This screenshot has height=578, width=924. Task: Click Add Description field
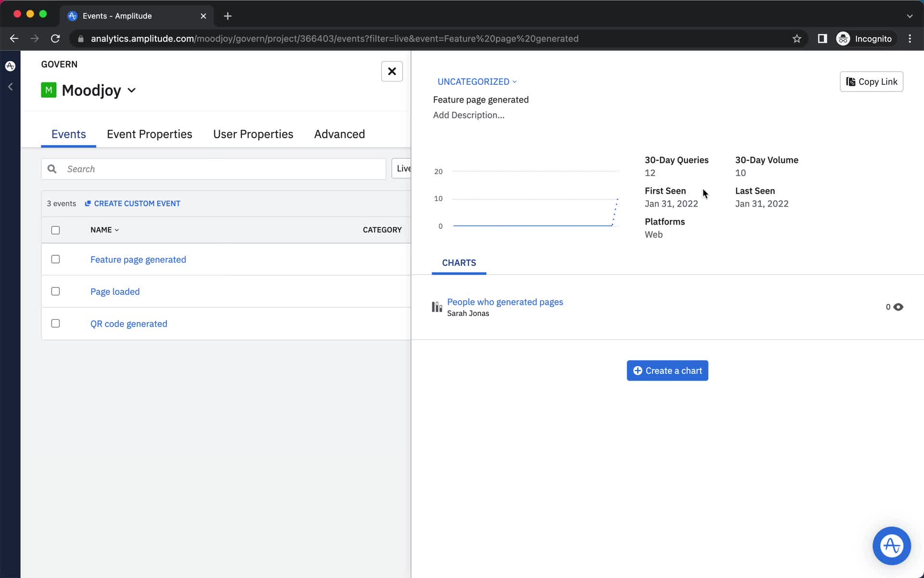coord(469,115)
